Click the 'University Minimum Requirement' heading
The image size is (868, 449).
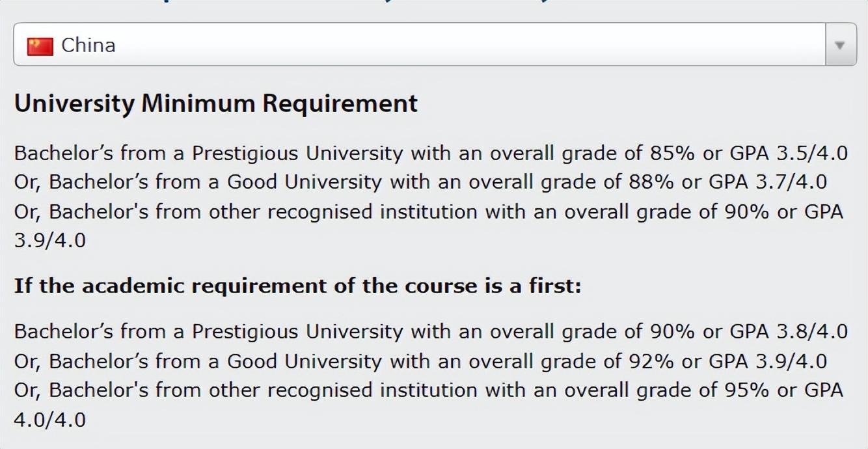215,104
